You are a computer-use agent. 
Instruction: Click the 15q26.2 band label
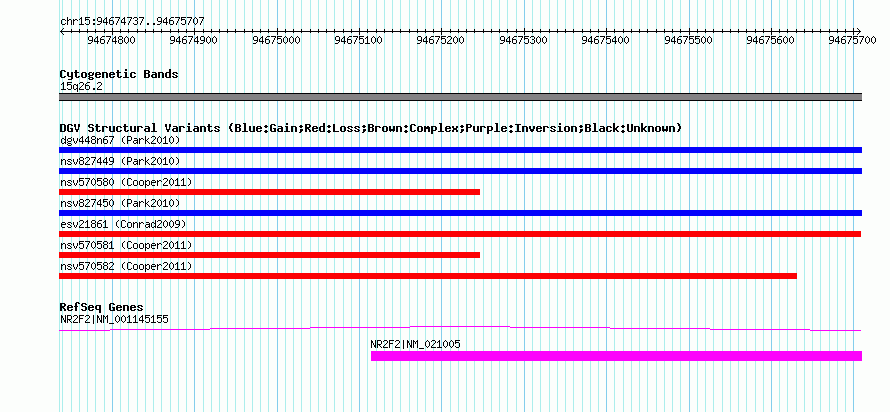[82, 87]
